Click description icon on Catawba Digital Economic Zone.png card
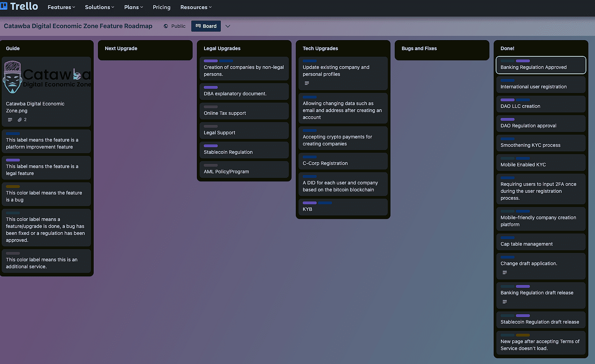Viewport: 595px width, 364px height. pos(10,120)
